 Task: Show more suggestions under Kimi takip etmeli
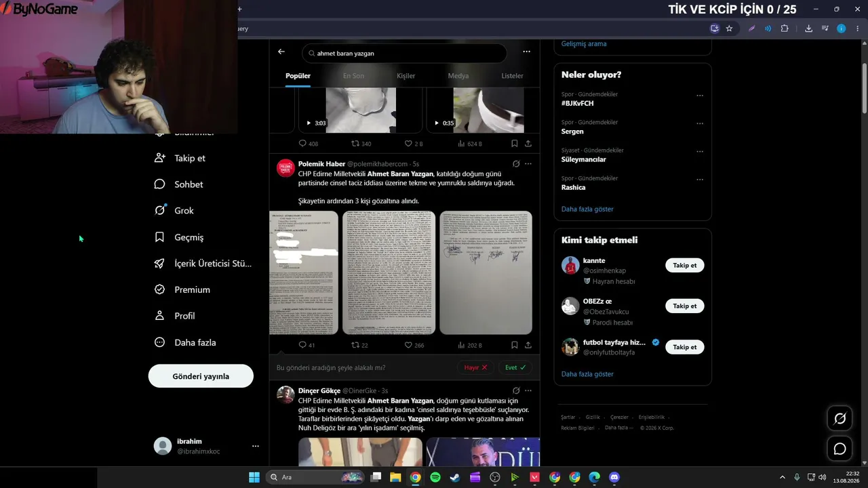coord(587,374)
